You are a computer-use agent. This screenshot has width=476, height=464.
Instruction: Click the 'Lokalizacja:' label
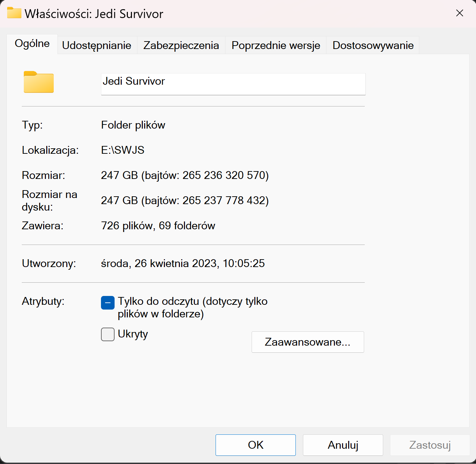pyautogui.click(x=50, y=150)
